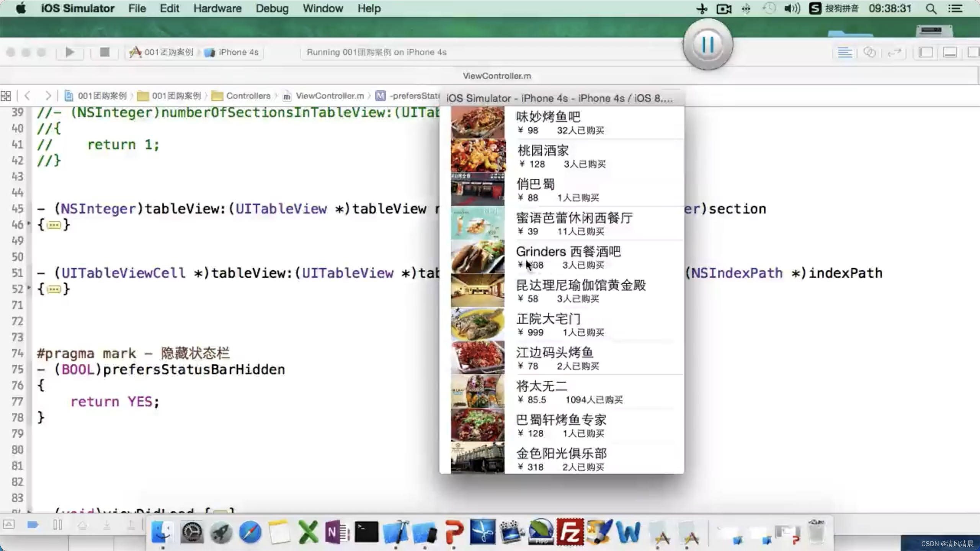Expand folded code block on line 46
The width and height of the screenshot is (980, 551).
54,225
